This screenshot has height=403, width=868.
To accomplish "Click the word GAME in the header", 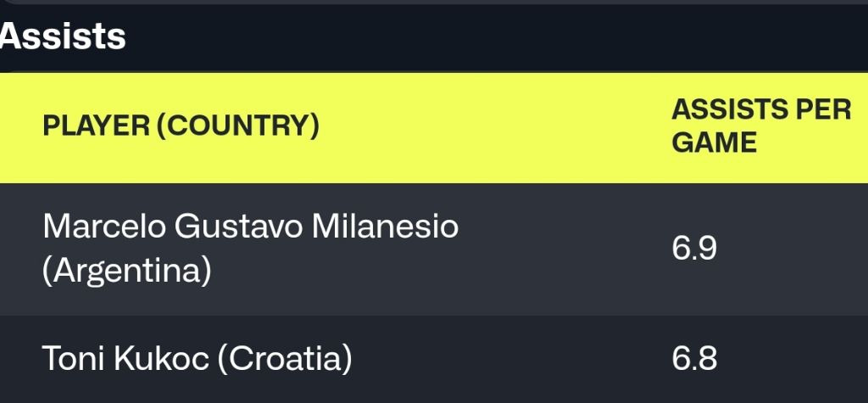I will pyautogui.click(x=714, y=142).
